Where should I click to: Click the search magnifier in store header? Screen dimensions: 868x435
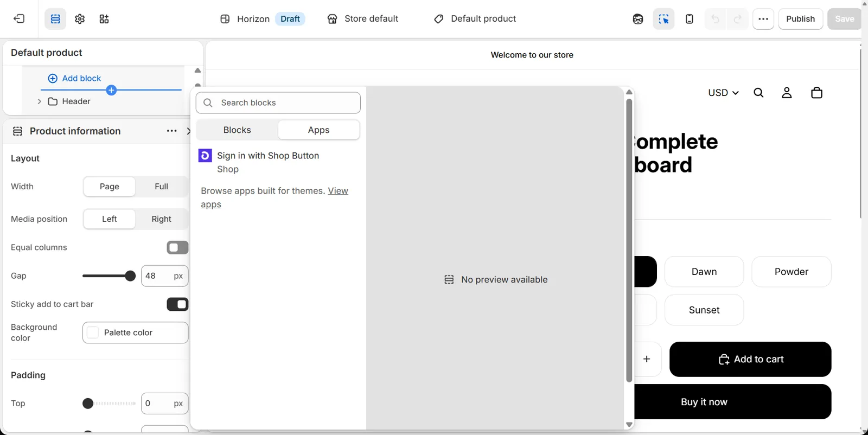[x=759, y=93]
